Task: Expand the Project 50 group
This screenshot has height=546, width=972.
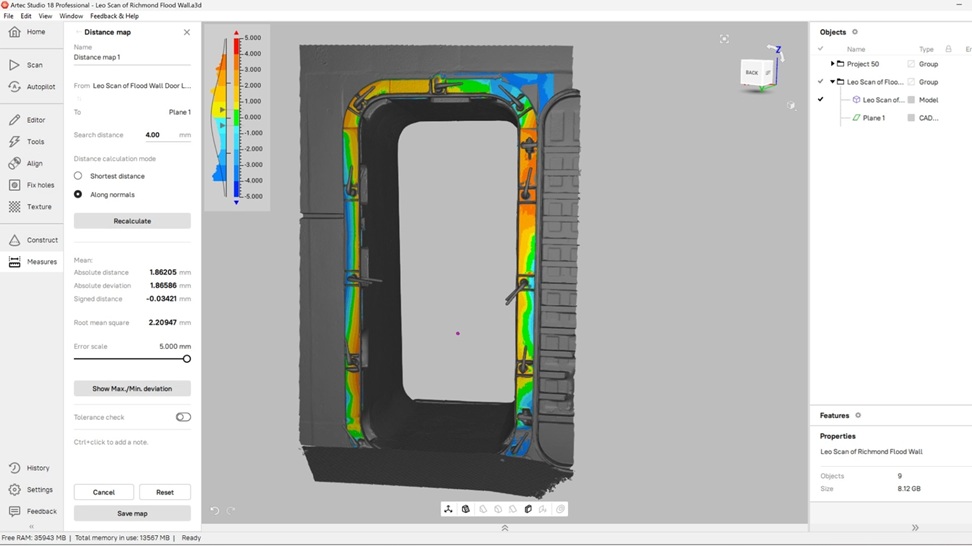Action: pyautogui.click(x=833, y=64)
